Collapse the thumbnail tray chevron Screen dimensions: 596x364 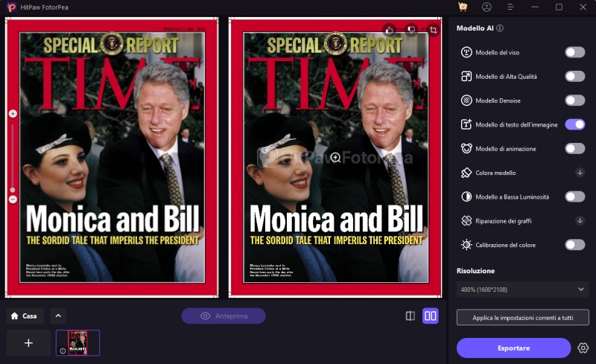pyautogui.click(x=58, y=316)
